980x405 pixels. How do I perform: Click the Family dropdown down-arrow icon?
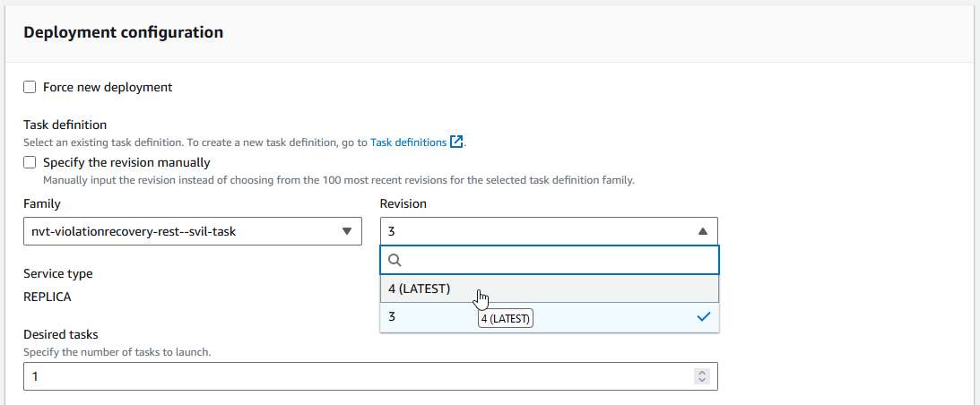tap(347, 231)
